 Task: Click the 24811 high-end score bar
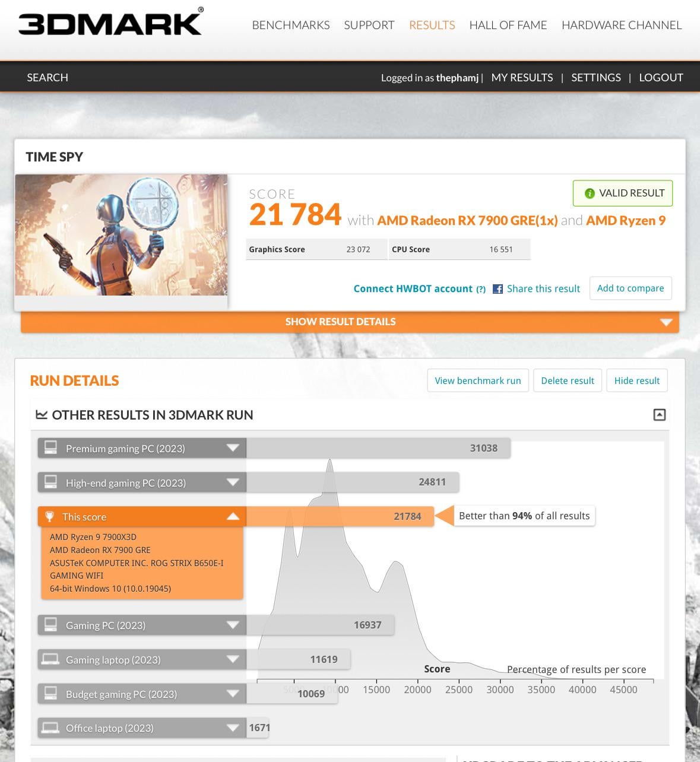353,482
